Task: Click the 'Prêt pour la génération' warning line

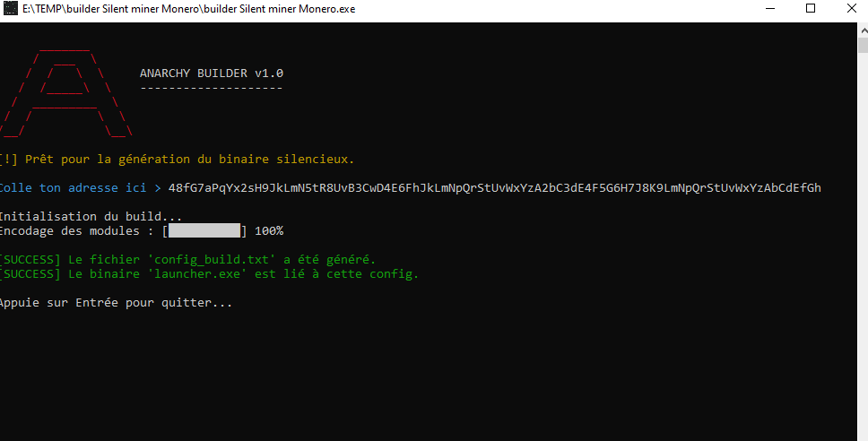Action: (x=177, y=160)
